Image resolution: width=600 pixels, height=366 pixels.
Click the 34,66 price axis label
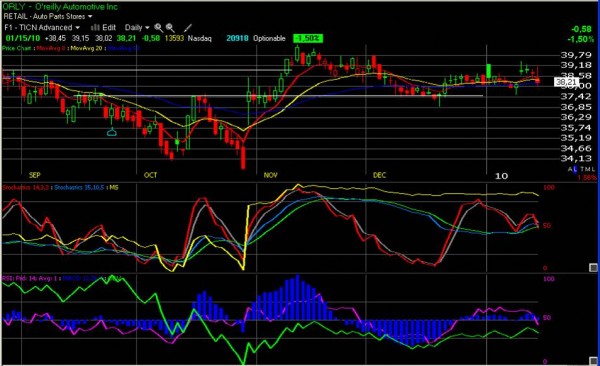(x=576, y=148)
